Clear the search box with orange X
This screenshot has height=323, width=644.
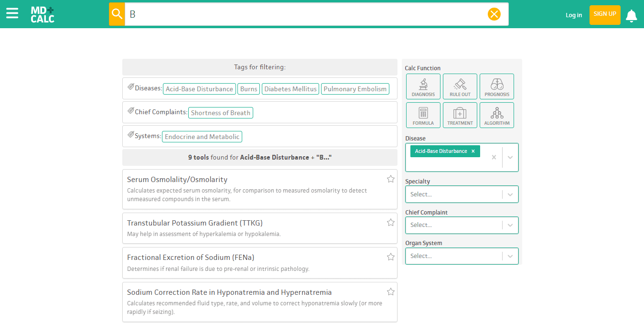(494, 14)
